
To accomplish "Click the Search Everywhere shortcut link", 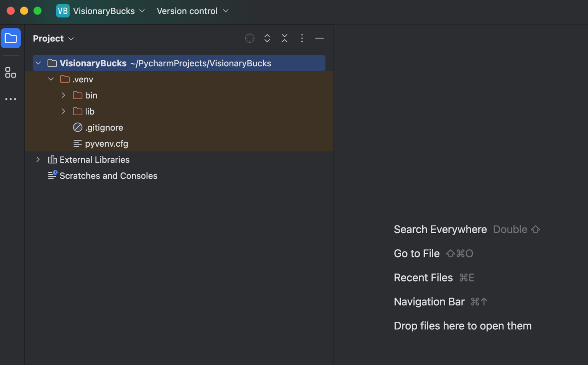I will [440, 229].
